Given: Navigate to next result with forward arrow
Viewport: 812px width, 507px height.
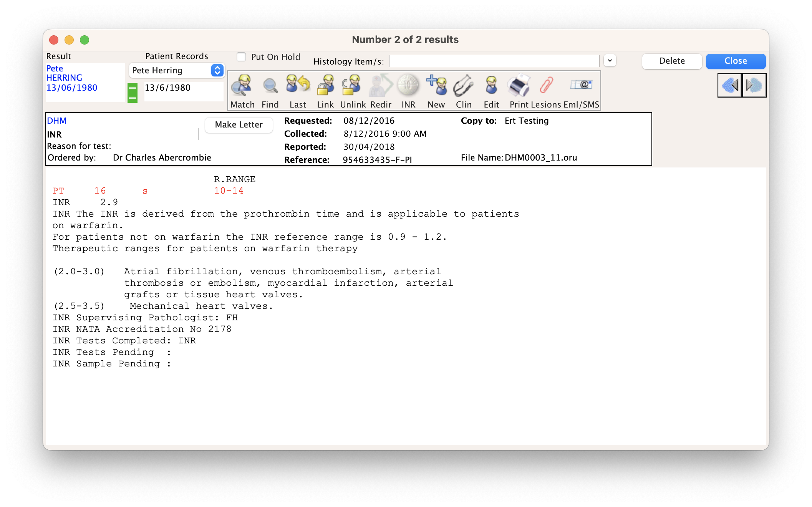Looking at the screenshot, I should point(754,85).
